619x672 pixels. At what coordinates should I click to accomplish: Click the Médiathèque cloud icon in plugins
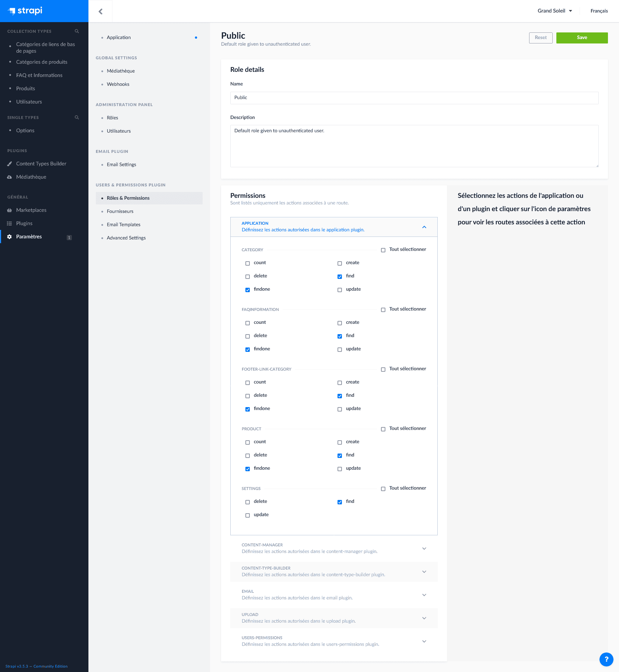[x=10, y=177]
